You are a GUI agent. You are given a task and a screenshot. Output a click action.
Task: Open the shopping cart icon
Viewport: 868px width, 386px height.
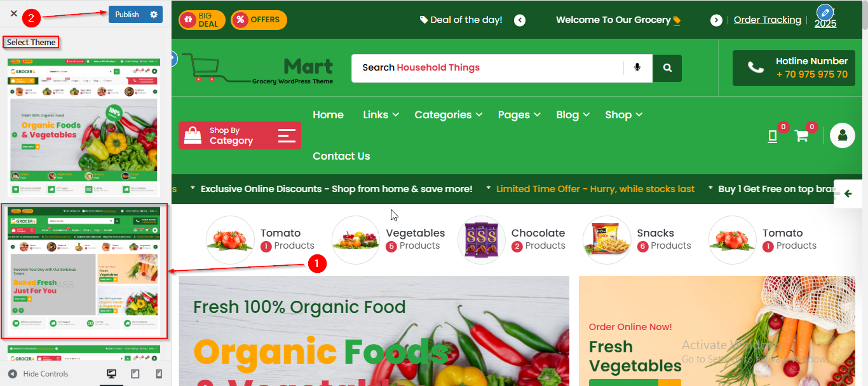coord(801,136)
